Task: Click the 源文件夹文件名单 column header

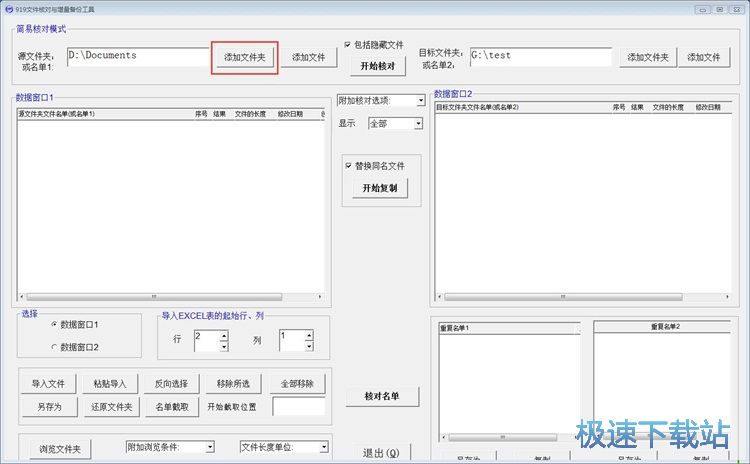Action: [105, 114]
